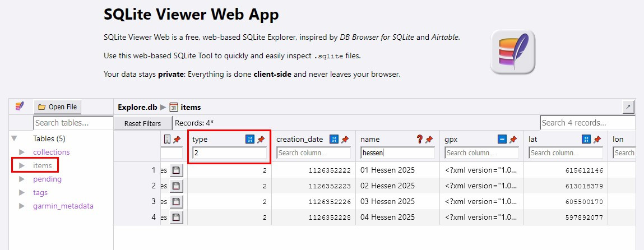Open the garmin_metadata table

click(x=63, y=206)
